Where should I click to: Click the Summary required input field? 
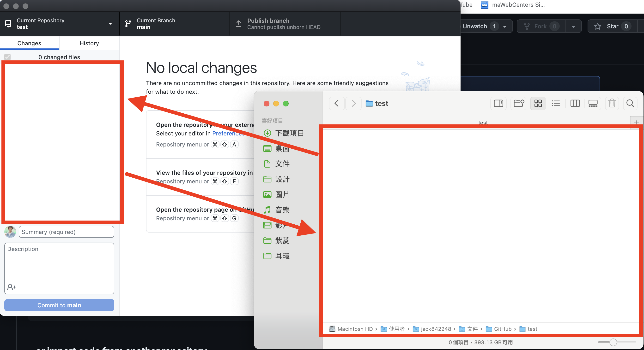[67, 232]
